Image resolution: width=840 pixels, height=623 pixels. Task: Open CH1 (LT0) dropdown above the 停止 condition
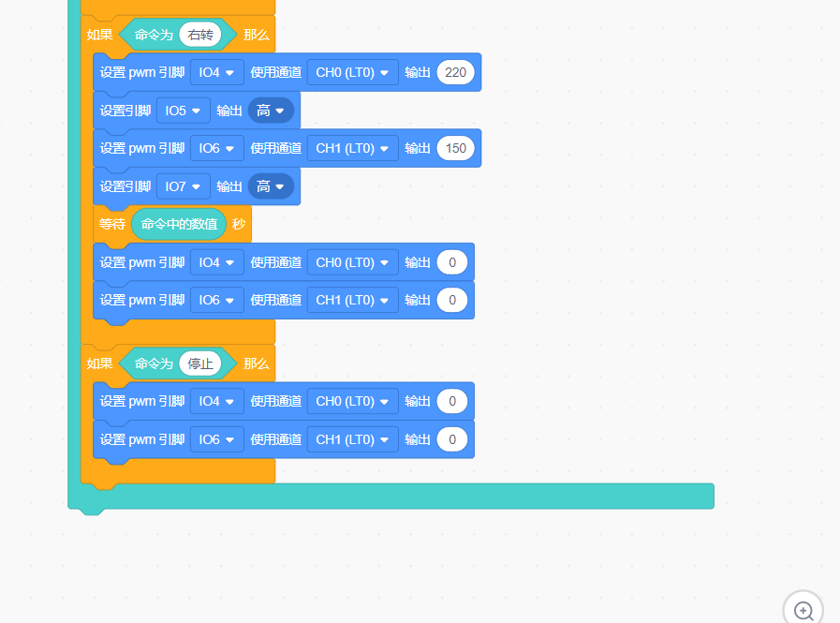[x=352, y=300]
